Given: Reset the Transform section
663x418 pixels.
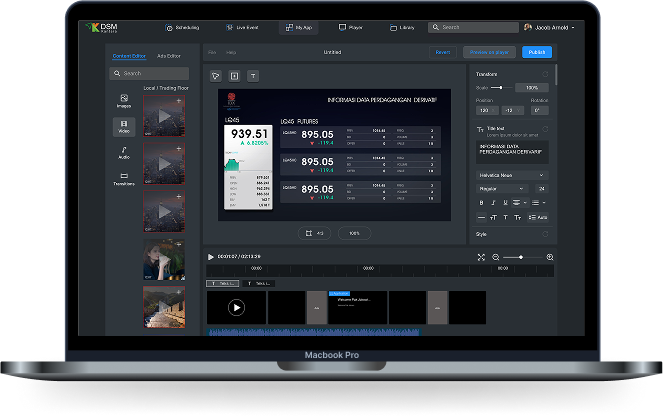Looking at the screenshot, I should [x=545, y=74].
